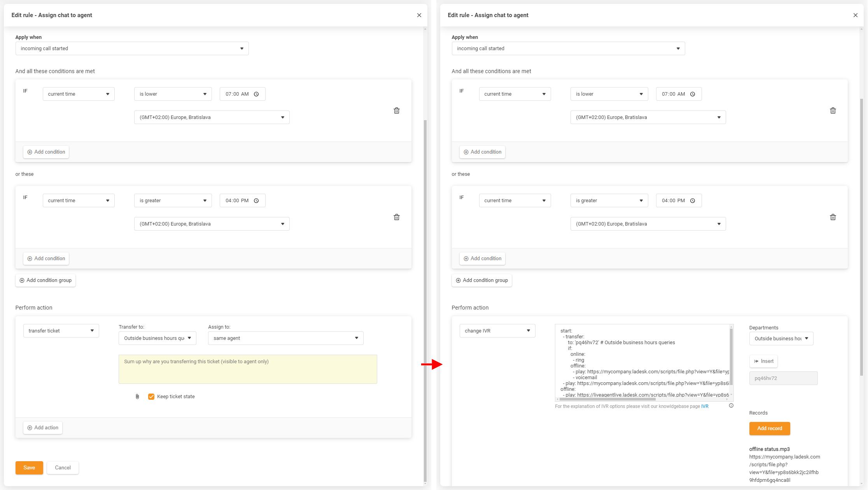Open the 'change IVR' action dropdown
The height and width of the screenshot is (490, 868).
click(x=497, y=331)
